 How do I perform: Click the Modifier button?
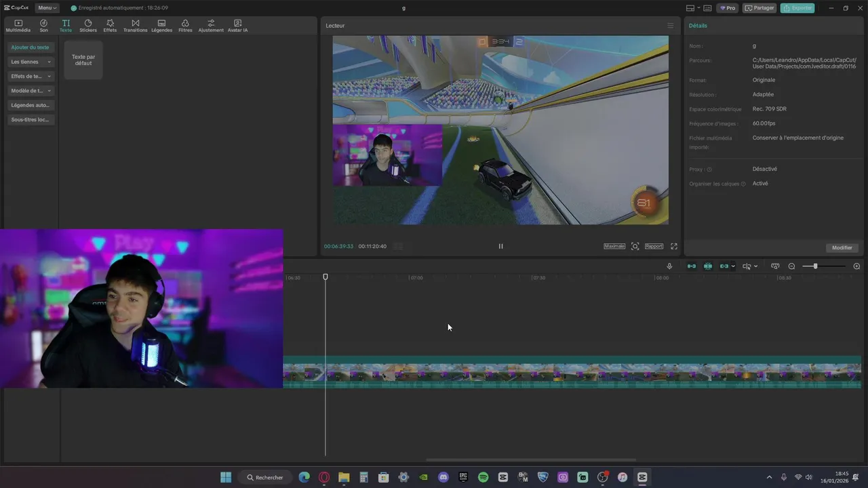click(x=842, y=247)
